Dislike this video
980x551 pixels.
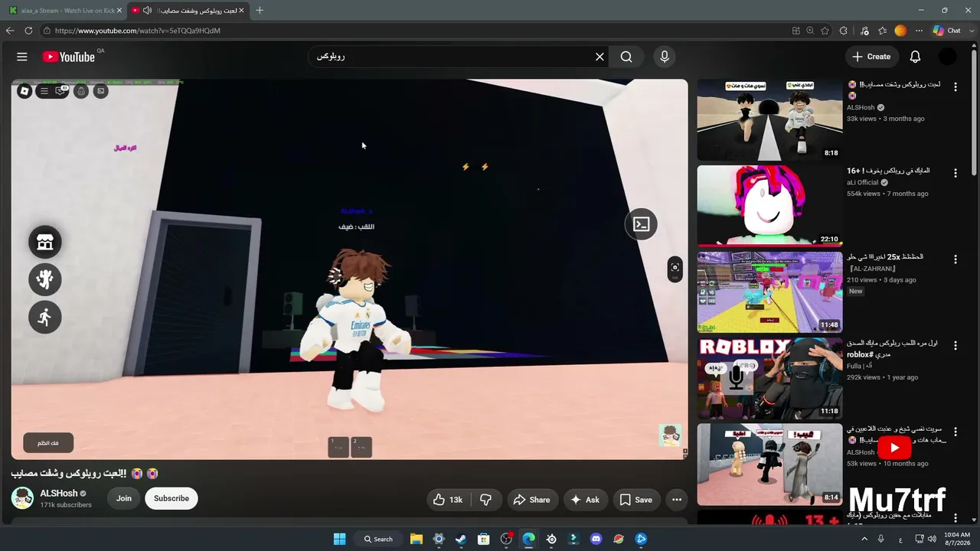point(485,500)
